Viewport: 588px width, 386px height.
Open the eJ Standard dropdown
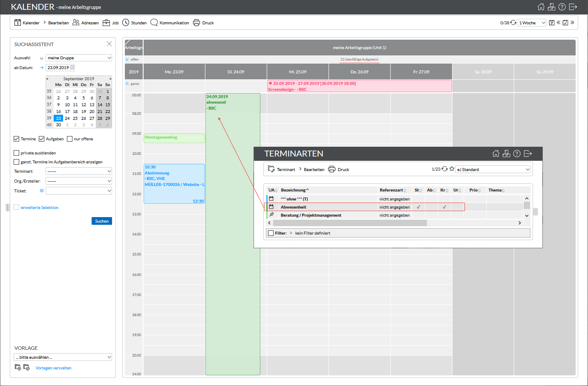[x=493, y=169]
